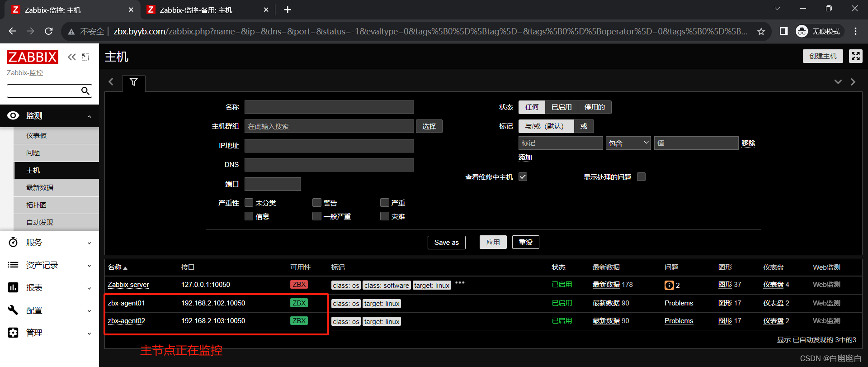Click the wrench icon for 配置
868x367 pixels.
13,310
